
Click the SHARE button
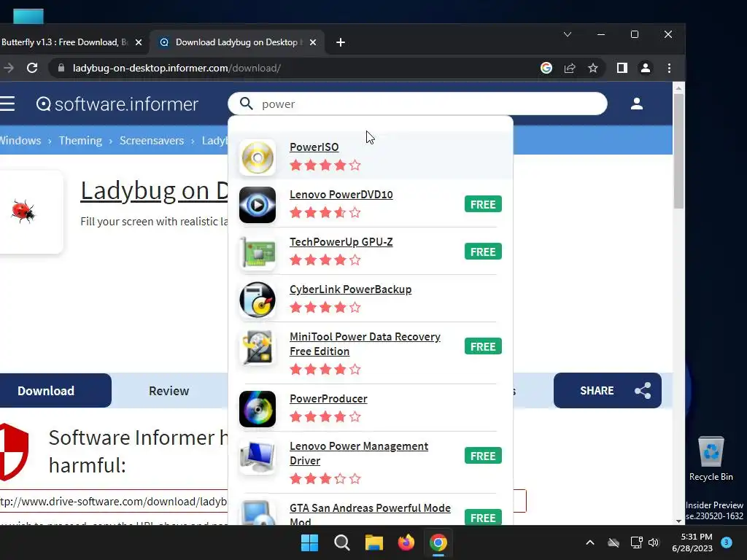(x=608, y=391)
